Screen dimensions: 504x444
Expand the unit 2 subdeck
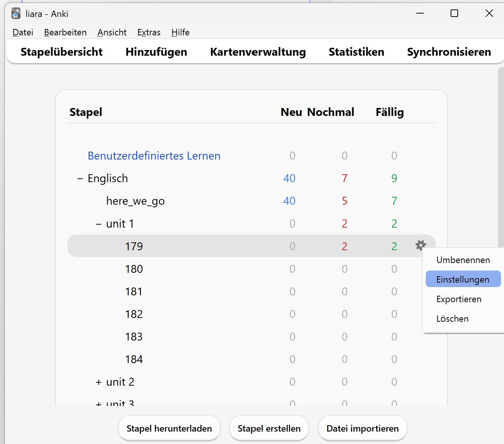click(99, 382)
